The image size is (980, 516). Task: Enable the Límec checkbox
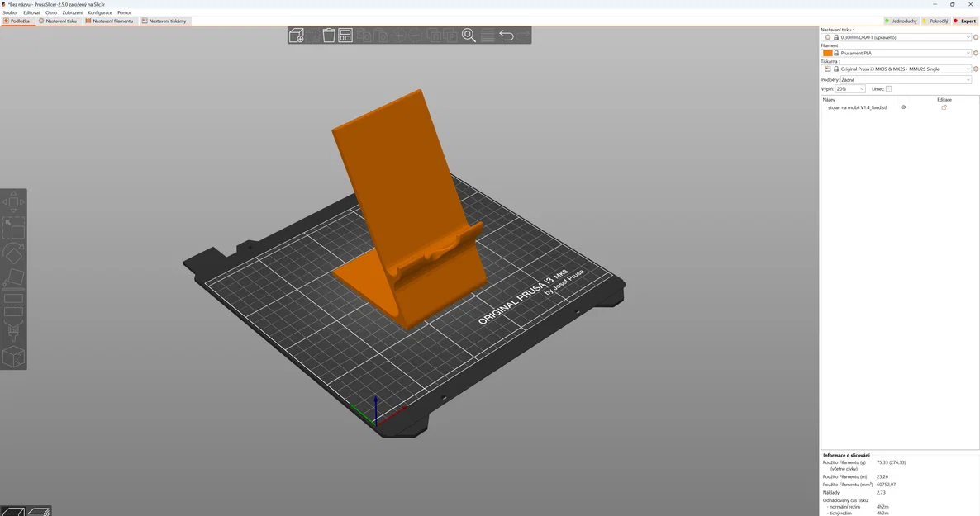click(889, 88)
